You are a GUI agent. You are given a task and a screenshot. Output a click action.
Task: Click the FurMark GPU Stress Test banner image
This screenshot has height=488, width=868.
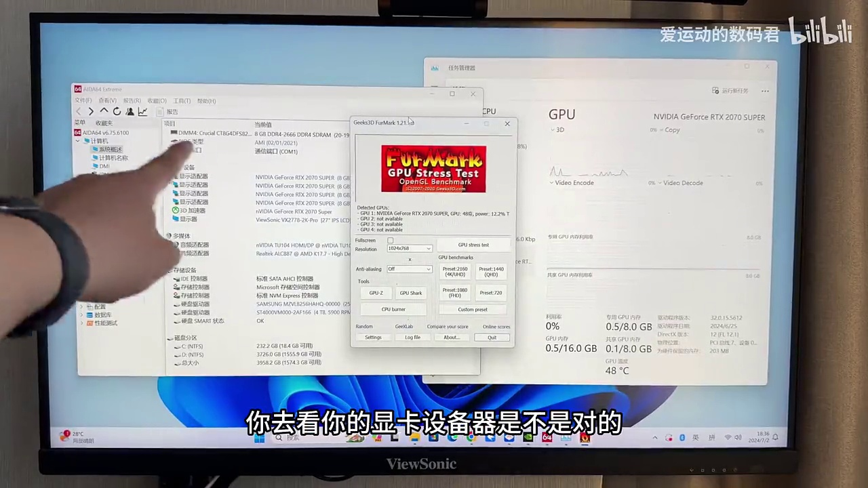tap(433, 169)
